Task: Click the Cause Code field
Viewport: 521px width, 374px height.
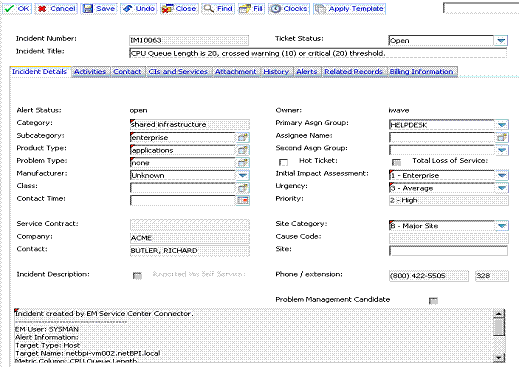Action: pyautogui.click(x=448, y=238)
